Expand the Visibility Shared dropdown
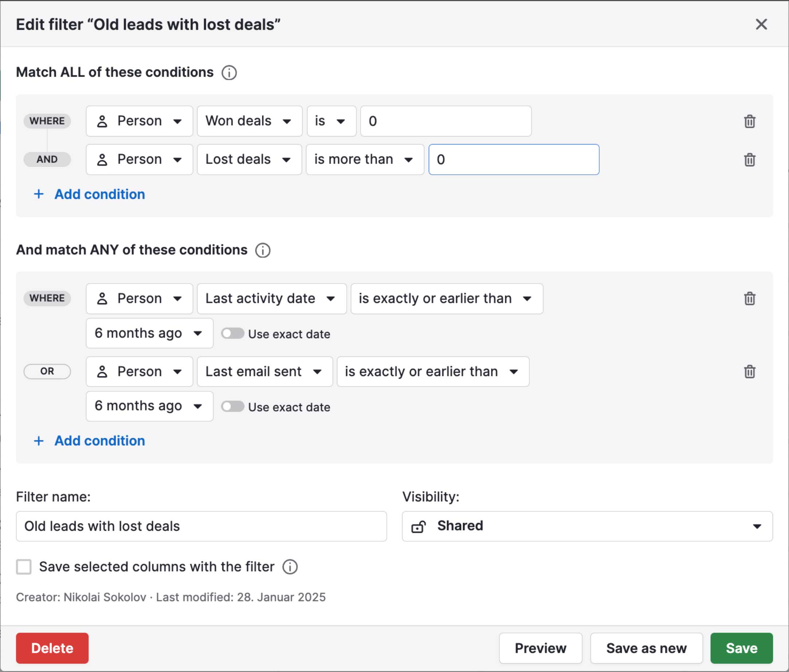The height and width of the screenshot is (672, 789). point(587,526)
